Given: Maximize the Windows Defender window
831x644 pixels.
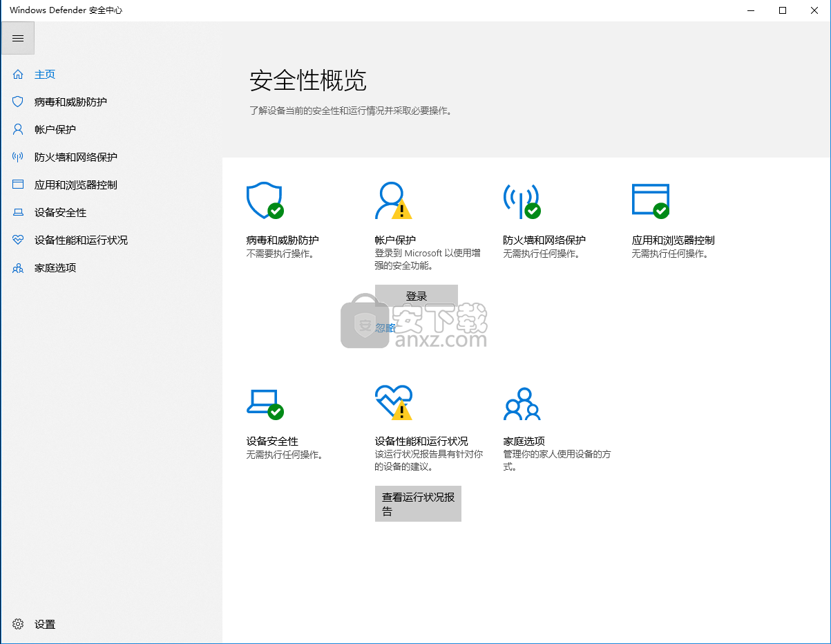Looking at the screenshot, I should tap(783, 10).
